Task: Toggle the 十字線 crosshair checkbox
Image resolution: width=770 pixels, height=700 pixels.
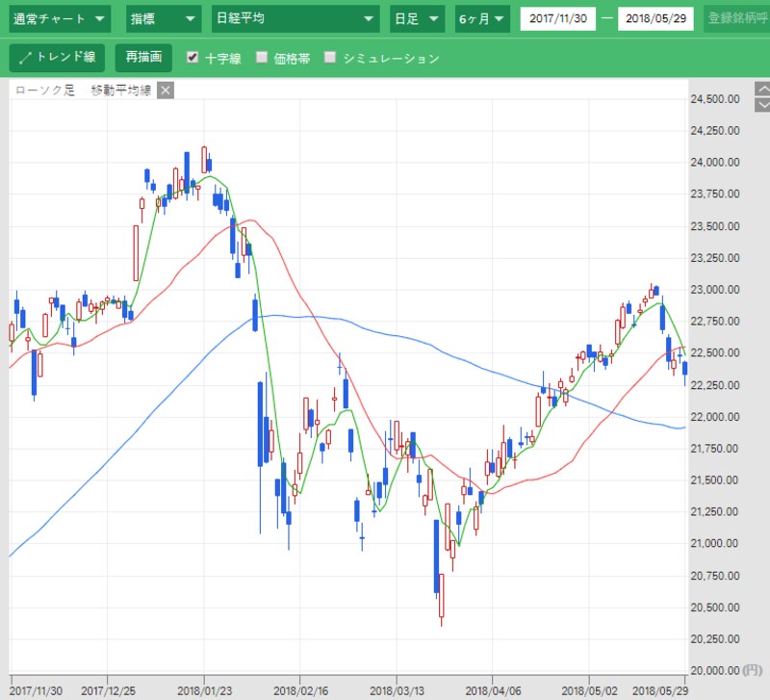Action: tap(192, 58)
